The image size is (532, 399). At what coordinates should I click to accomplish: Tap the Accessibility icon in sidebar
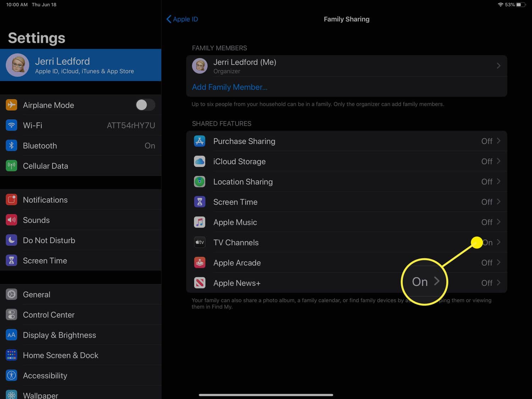pyautogui.click(x=11, y=376)
